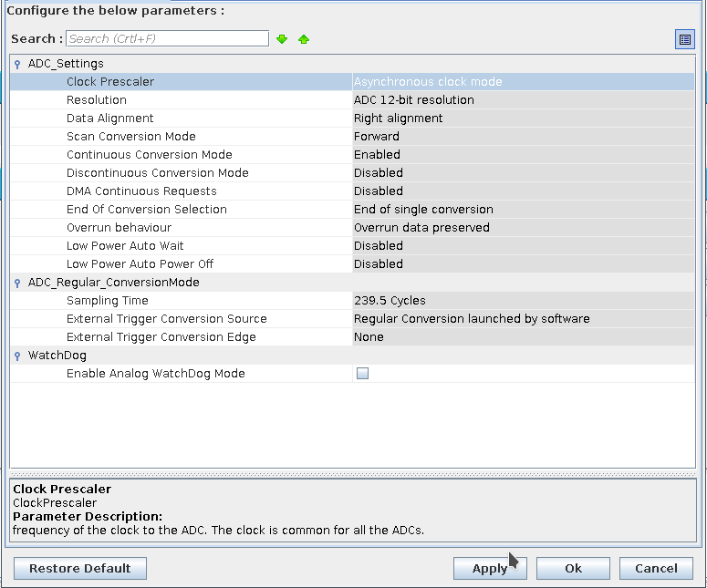Click the green down arrow search-next icon
The width and height of the screenshot is (707, 588).
[282, 39]
